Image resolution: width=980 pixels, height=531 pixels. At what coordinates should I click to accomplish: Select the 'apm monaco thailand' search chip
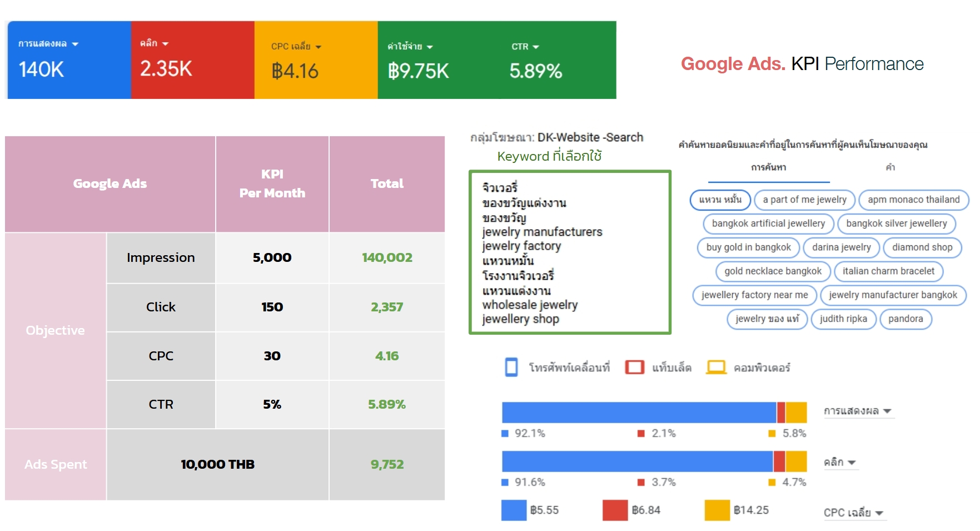(913, 200)
